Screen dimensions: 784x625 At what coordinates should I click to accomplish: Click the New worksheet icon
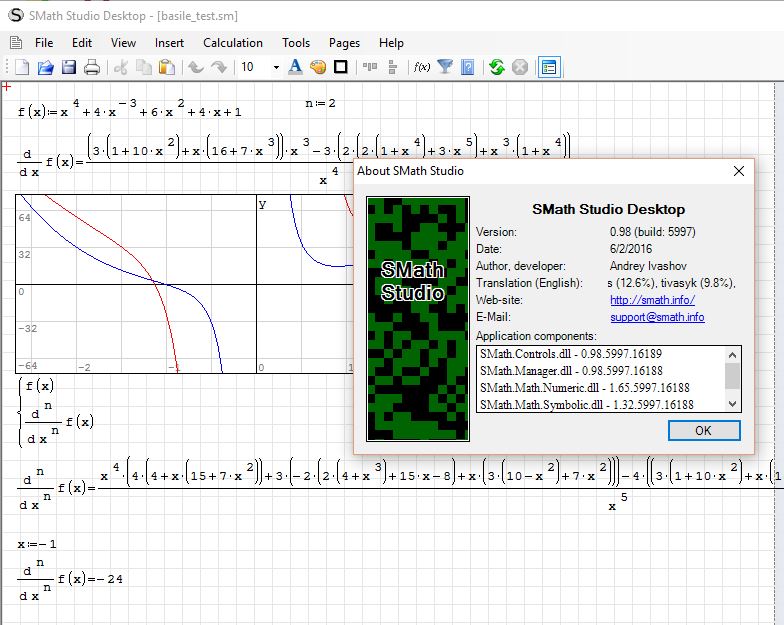click(22, 67)
